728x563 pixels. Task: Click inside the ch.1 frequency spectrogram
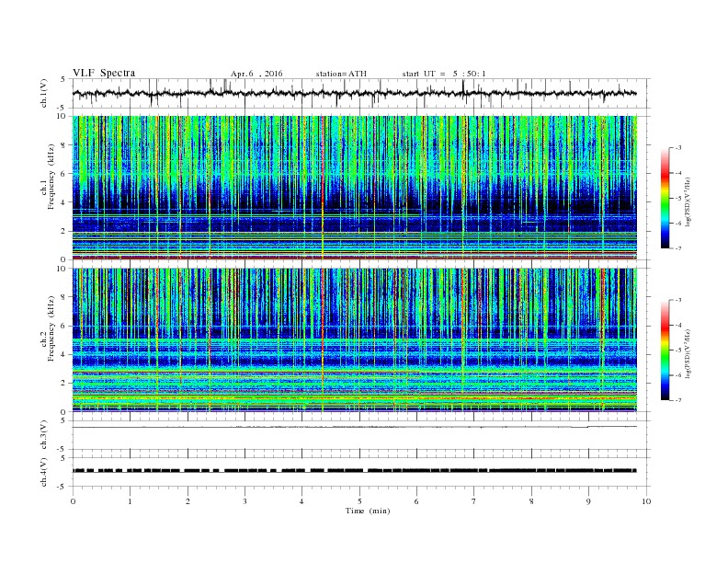tap(354, 188)
